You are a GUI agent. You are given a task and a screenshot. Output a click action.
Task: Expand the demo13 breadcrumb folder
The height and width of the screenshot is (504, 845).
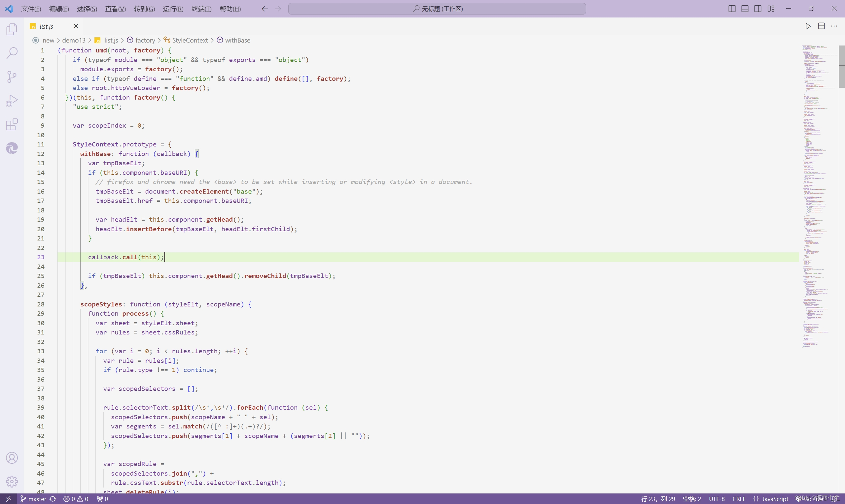74,41
